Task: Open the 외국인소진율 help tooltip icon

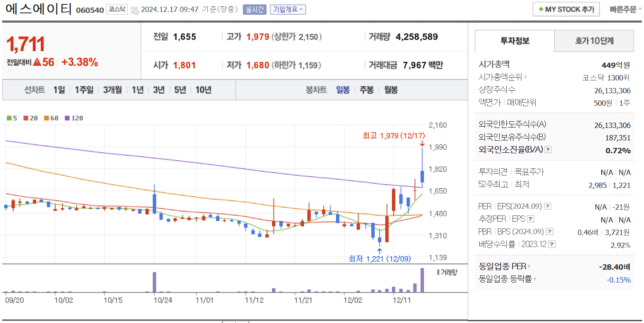Action: [x=548, y=149]
